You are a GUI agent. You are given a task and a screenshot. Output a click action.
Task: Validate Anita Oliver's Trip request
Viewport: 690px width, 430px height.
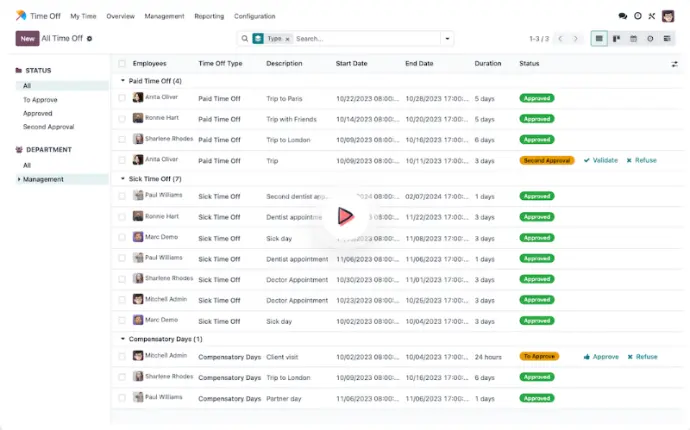point(600,160)
